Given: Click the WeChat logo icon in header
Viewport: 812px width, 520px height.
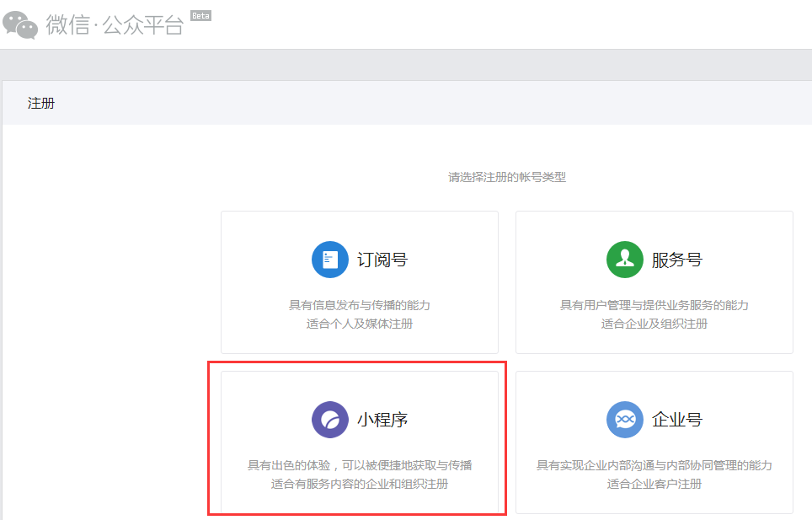Looking at the screenshot, I should [x=20, y=24].
